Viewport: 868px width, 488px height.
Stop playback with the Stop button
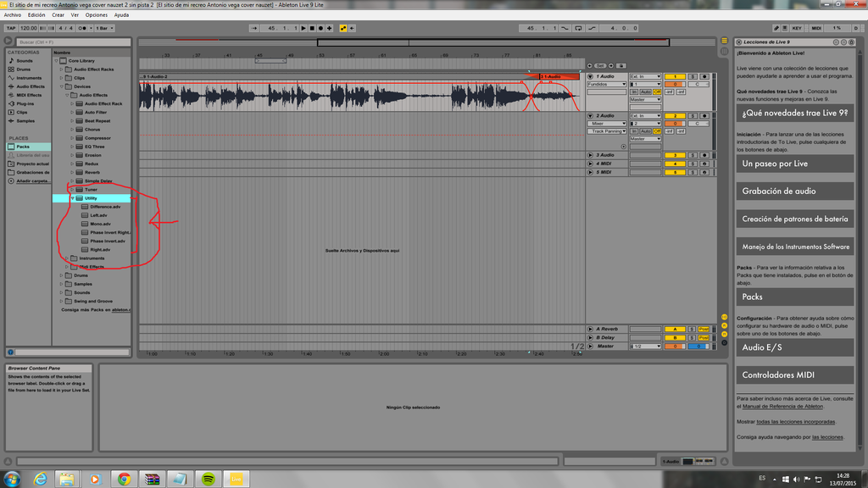(312, 28)
